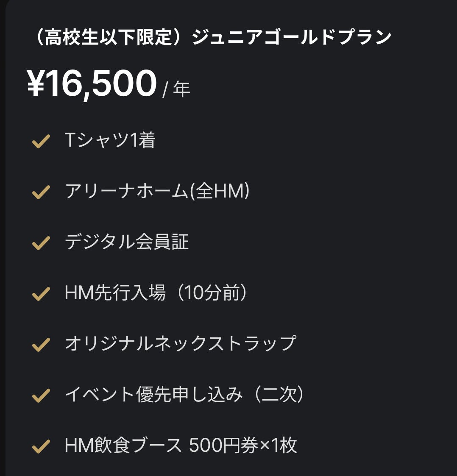457x476 pixels.
Task: Click the ジュニアゴールドプラン plan name
Action: [x=292, y=38]
